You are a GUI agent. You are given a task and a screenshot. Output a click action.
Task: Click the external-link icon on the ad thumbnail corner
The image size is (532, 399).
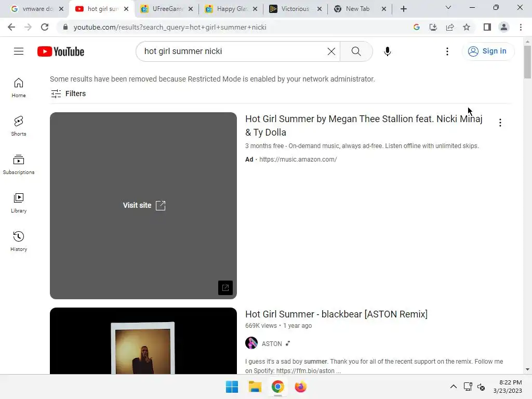[225, 288]
